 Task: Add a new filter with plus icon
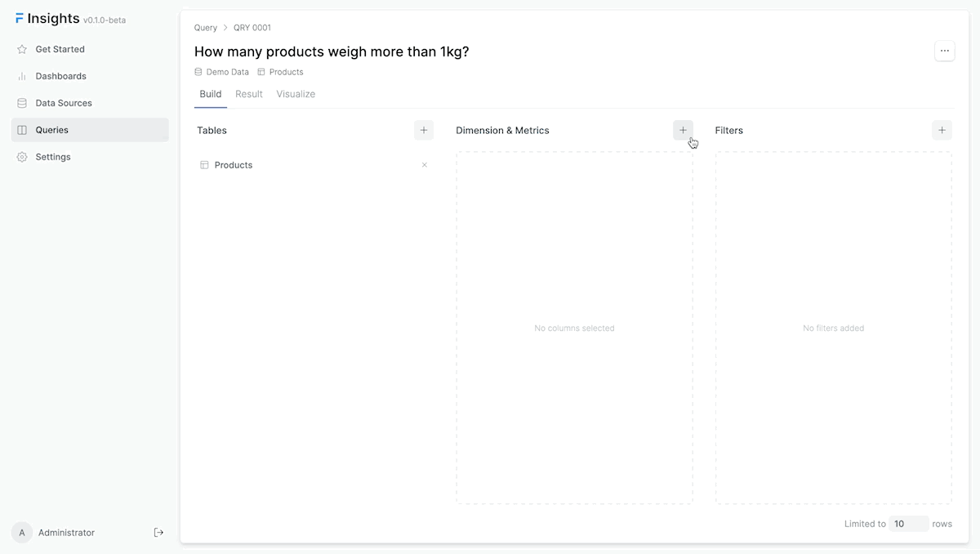tap(942, 130)
